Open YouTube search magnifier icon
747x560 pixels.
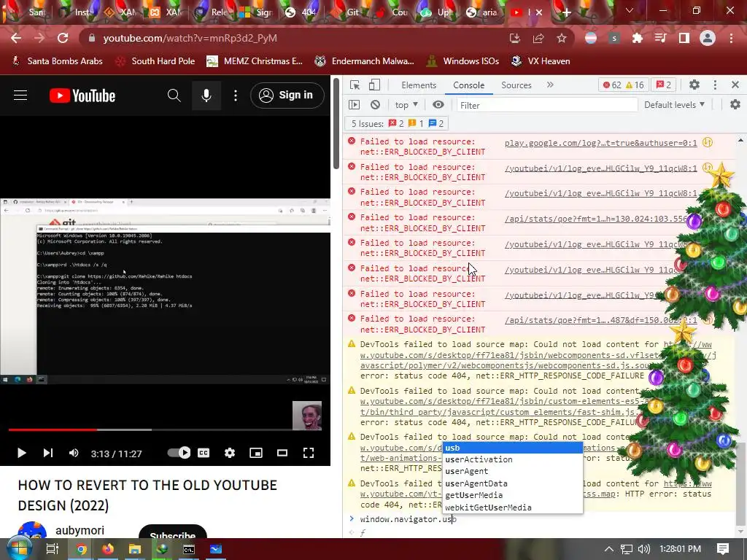point(174,96)
